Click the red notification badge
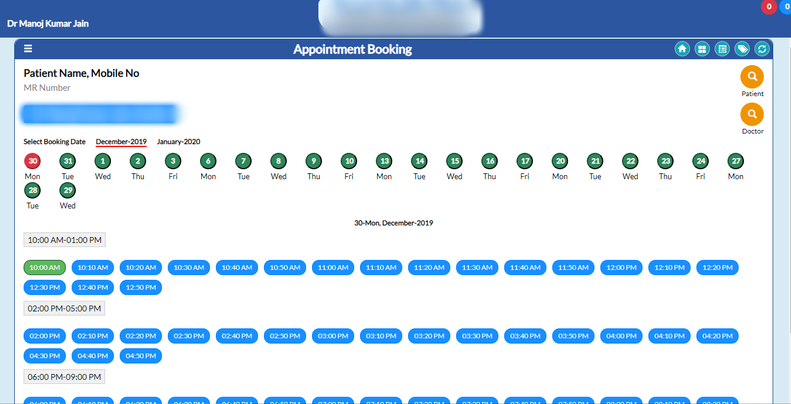791x404 pixels. coord(768,7)
